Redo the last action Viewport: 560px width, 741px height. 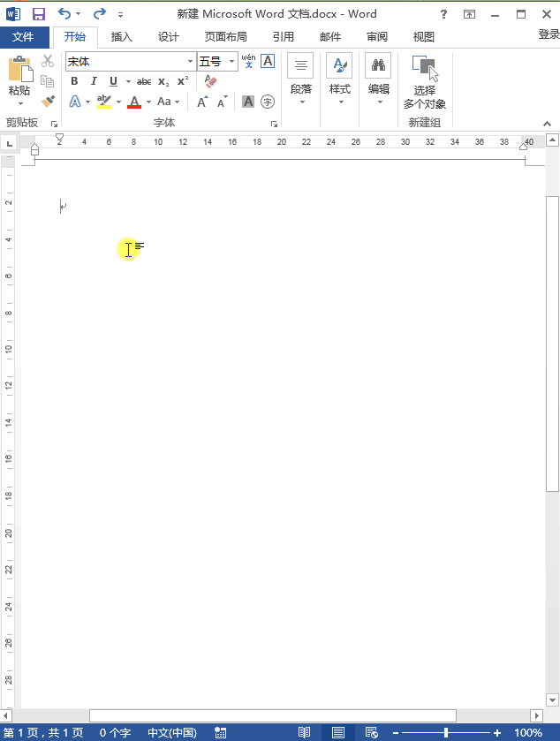[x=100, y=14]
